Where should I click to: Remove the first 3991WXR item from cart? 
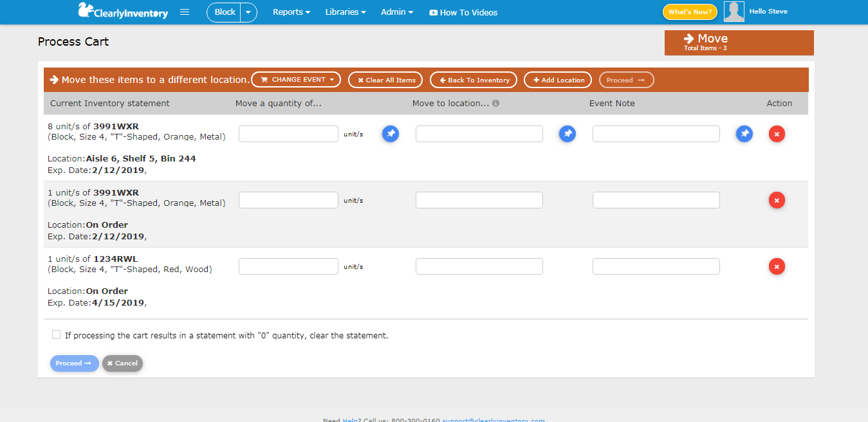tap(777, 134)
